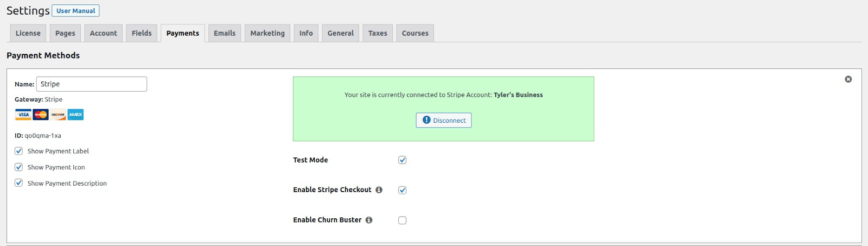Open the Taxes tab
The width and height of the screenshot is (868, 246).
[378, 33]
